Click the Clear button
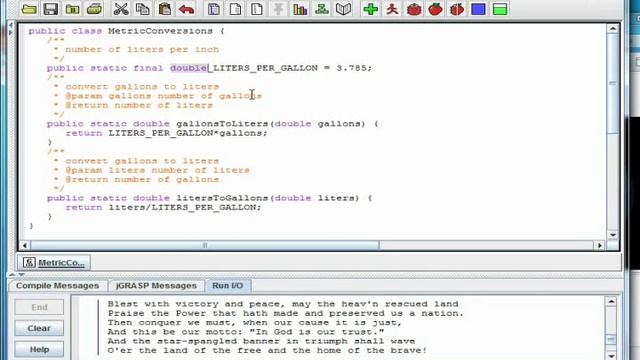 (39, 328)
